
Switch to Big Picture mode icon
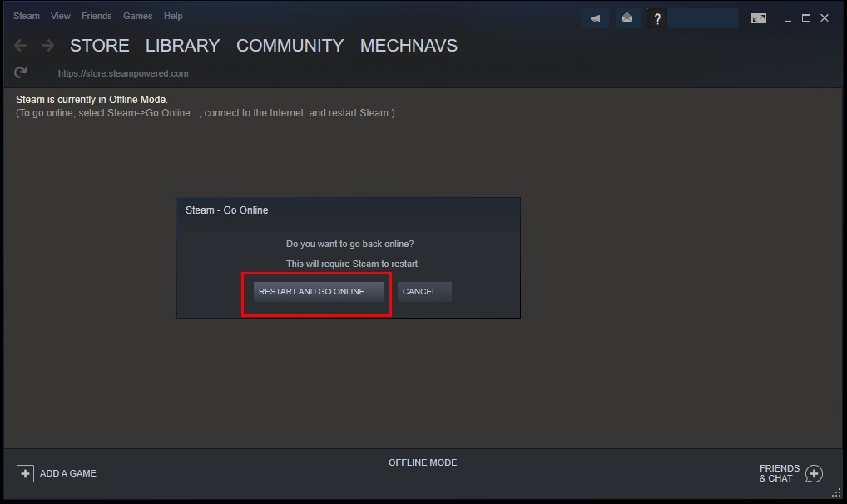[759, 18]
